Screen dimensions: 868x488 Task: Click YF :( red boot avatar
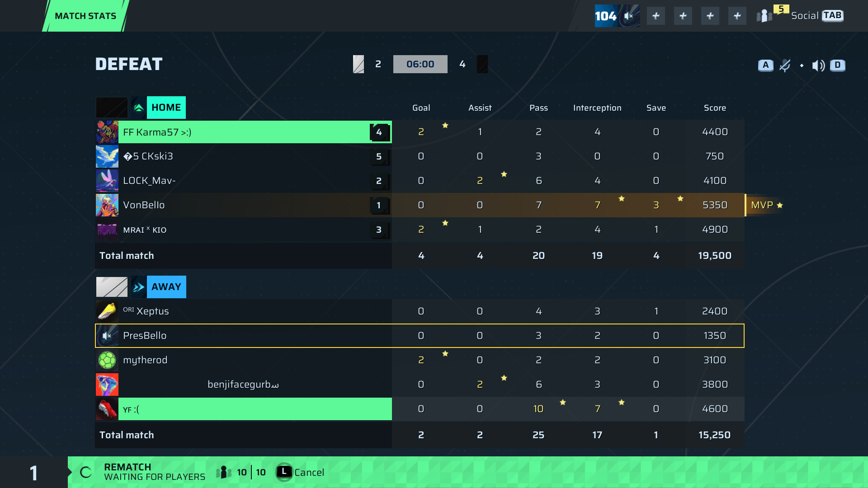pyautogui.click(x=107, y=409)
